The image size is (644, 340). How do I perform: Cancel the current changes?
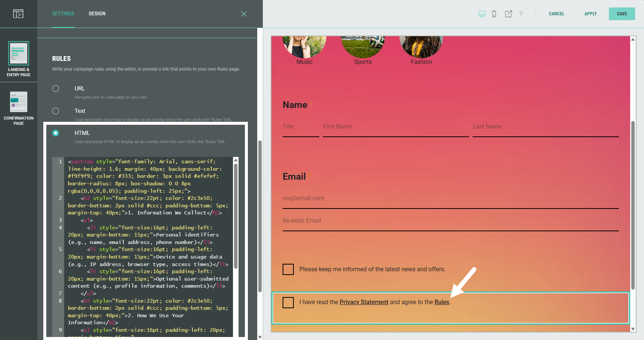click(x=556, y=14)
